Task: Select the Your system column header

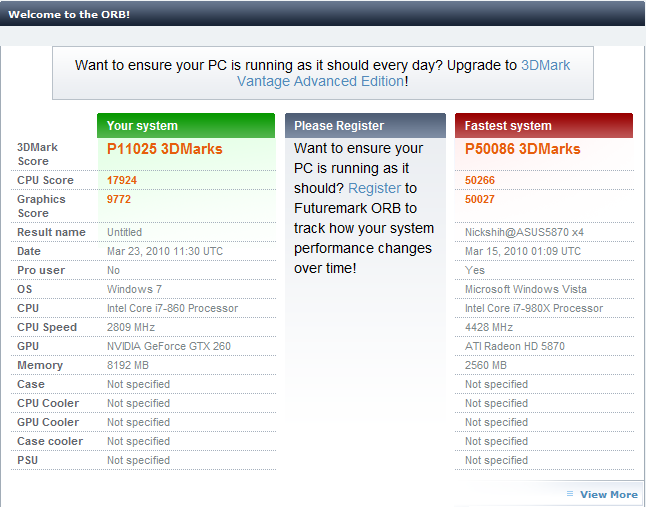Action: coord(186,126)
